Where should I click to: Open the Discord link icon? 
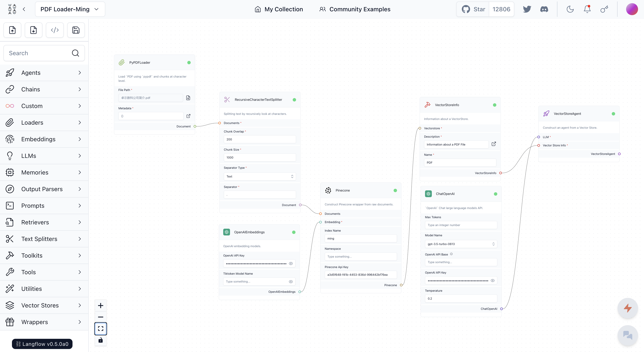(x=544, y=9)
